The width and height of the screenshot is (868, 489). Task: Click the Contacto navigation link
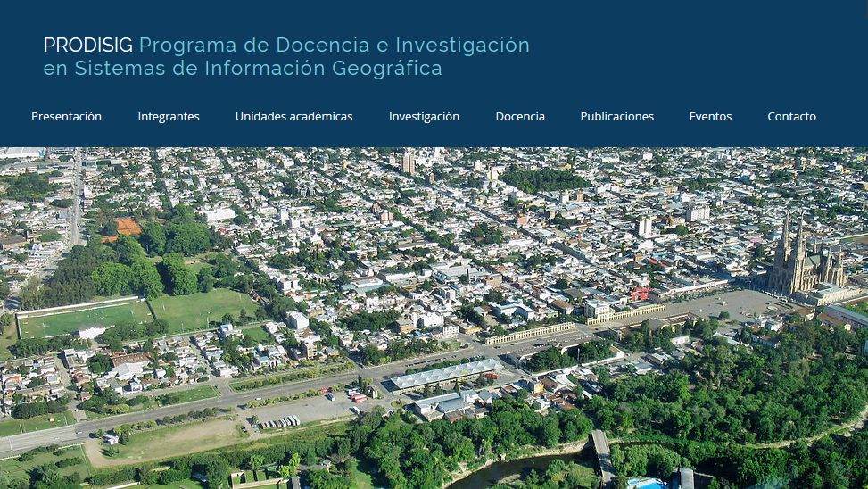click(x=791, y=116)
